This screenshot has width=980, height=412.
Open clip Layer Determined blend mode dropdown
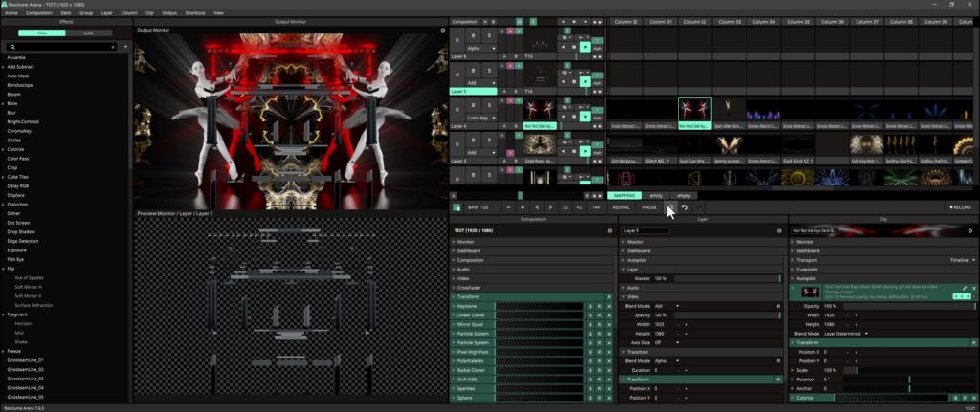tap(846, 334)
